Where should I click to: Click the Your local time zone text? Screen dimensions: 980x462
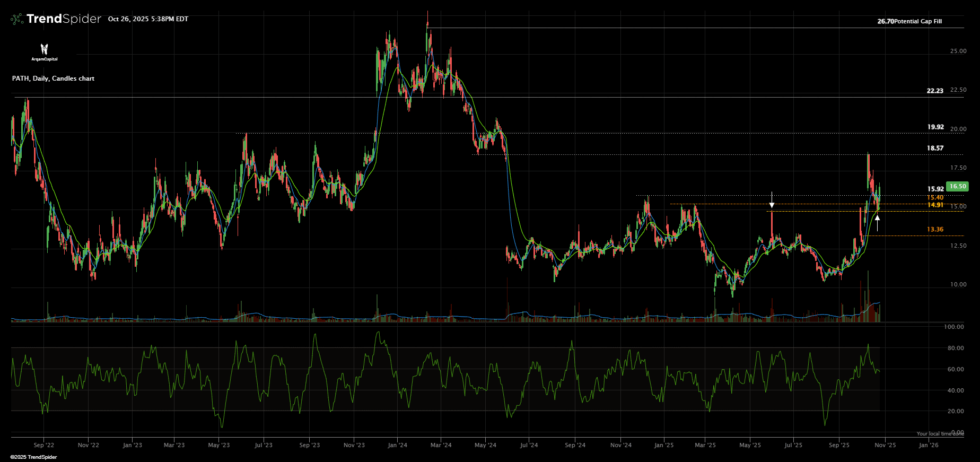point(940,433)
